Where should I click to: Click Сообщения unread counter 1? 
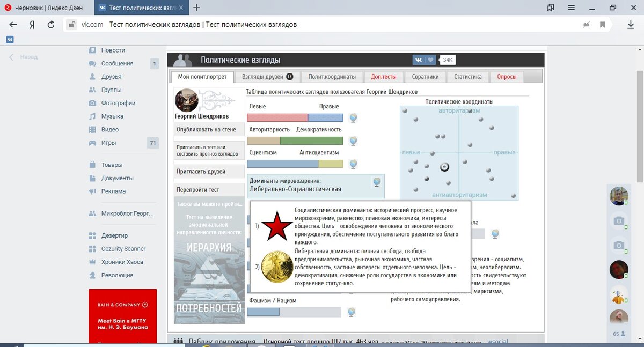[155, 64]
